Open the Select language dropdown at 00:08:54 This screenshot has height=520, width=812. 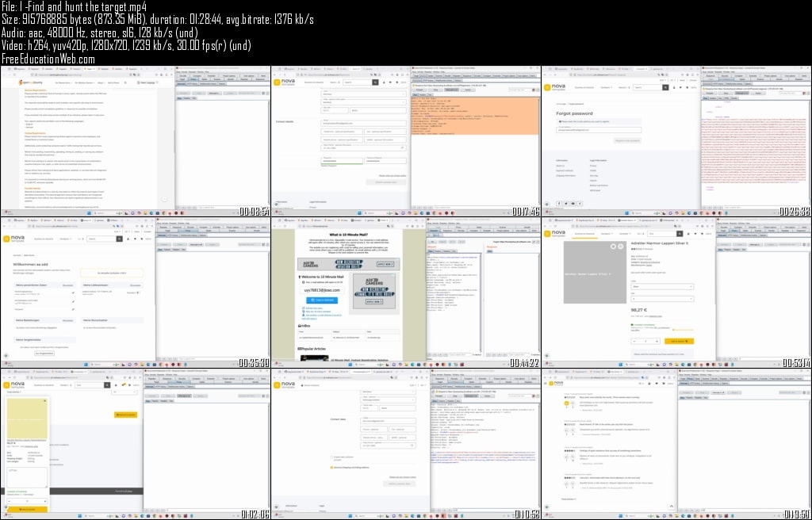click(x=147, y=82)
